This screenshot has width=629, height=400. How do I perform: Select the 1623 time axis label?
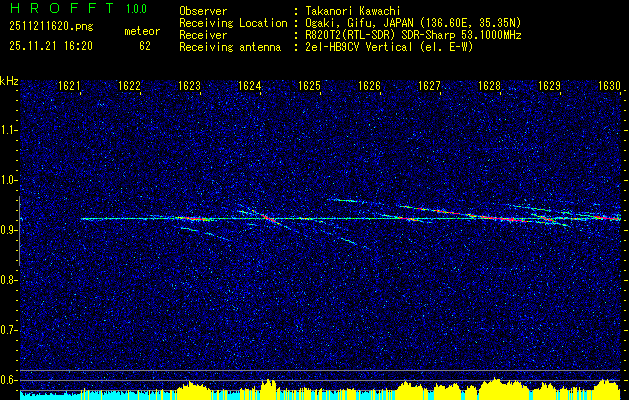point(189,86)
